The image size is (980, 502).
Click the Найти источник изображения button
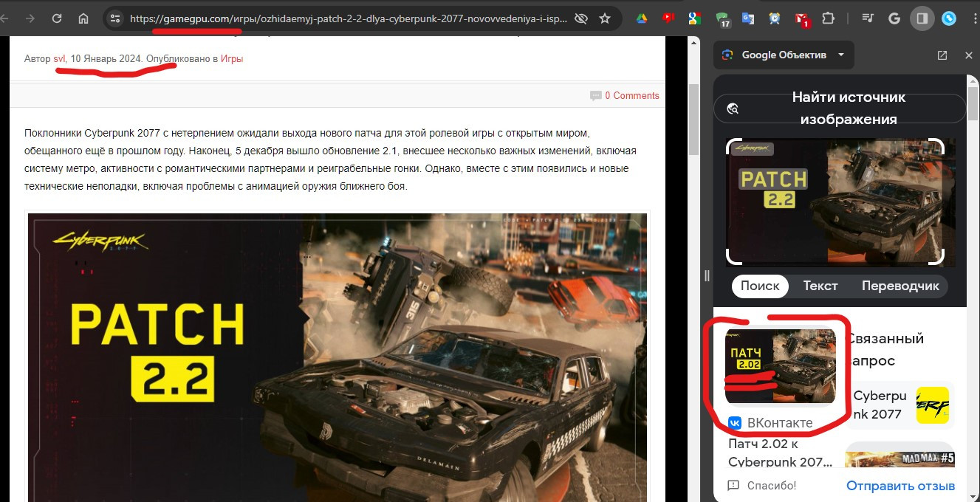tap(840, 109)
